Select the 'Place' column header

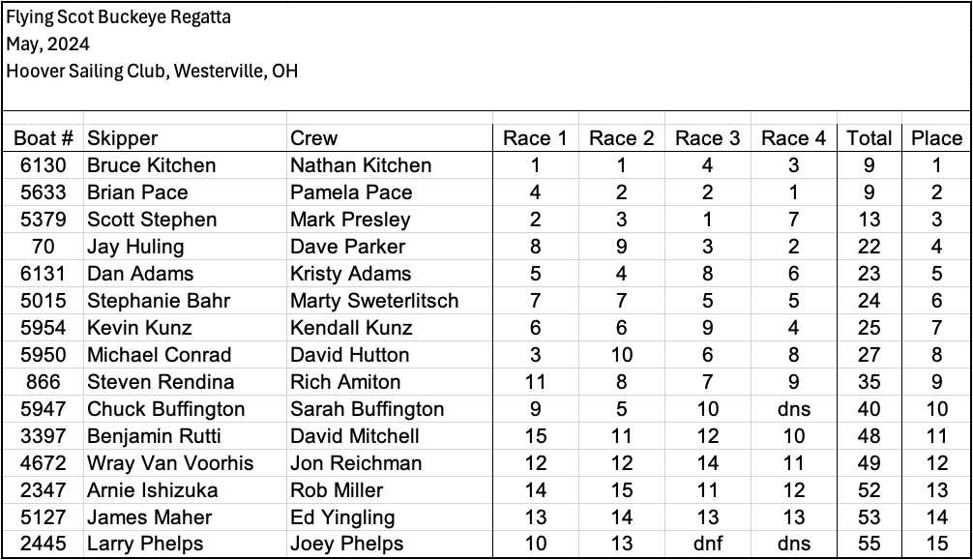pos(936,138)
